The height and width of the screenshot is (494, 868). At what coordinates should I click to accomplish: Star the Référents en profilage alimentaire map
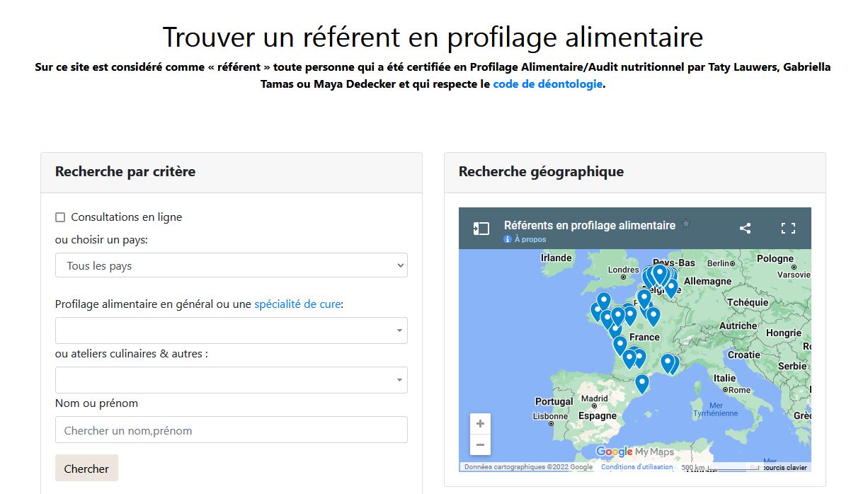(685, 224)
